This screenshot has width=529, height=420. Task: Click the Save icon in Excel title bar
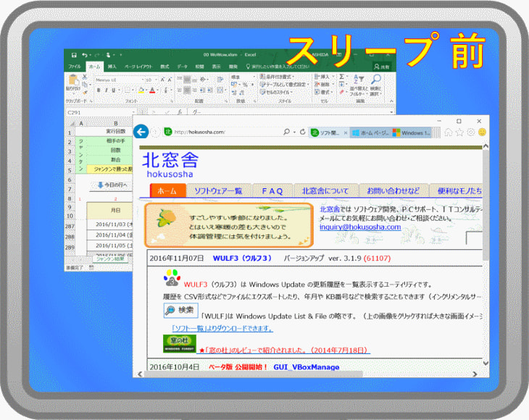(74, 55)
